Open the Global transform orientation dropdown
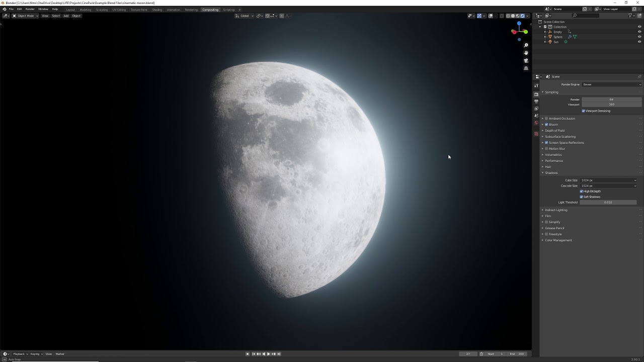 coord(244,16)
